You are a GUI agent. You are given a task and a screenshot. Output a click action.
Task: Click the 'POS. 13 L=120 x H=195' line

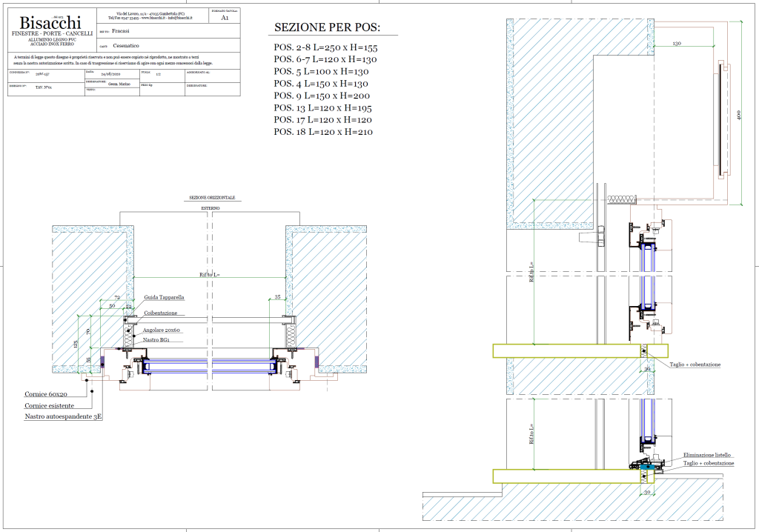coord(322,108)
